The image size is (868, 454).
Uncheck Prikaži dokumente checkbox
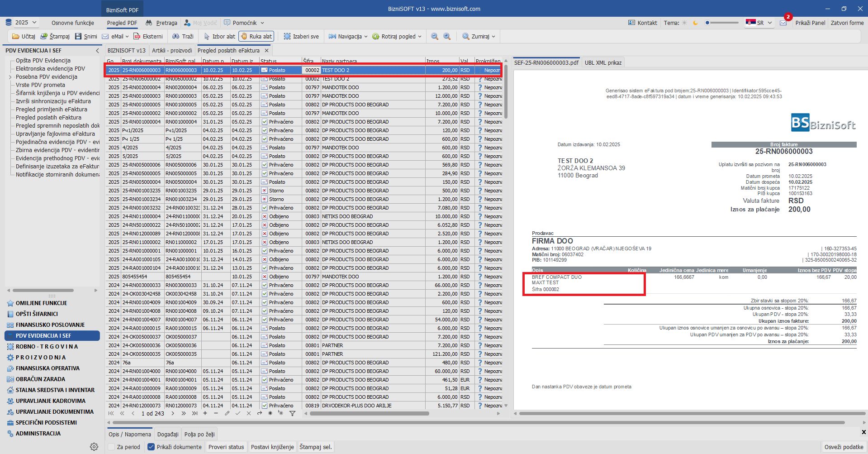(x=151, y=447)
